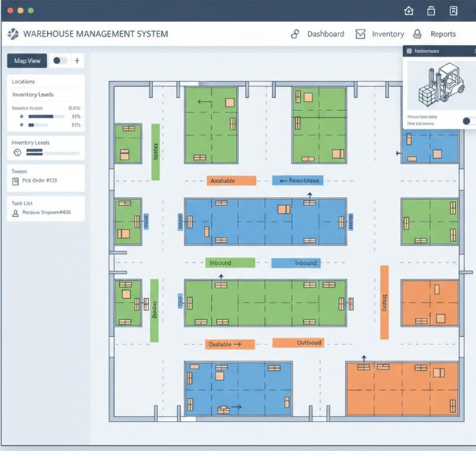
Task: Click the lock icon in the title bar
Action: point(431,10)
